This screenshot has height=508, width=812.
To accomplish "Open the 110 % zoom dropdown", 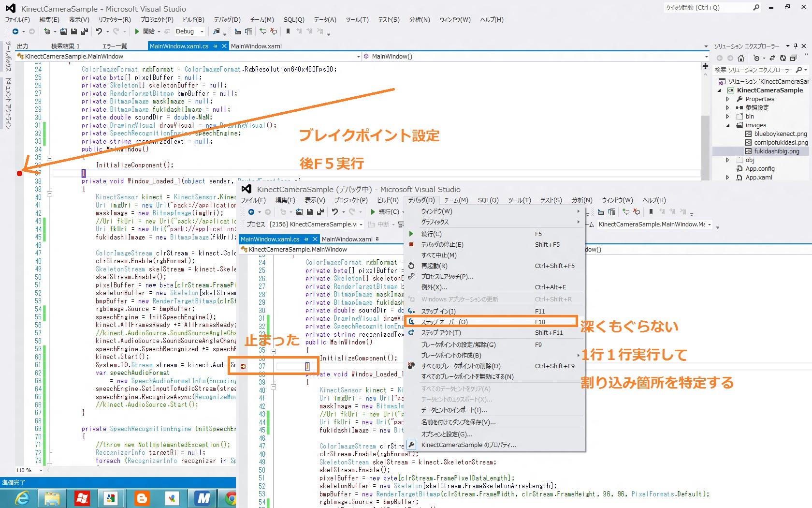I will pos(29,470).
